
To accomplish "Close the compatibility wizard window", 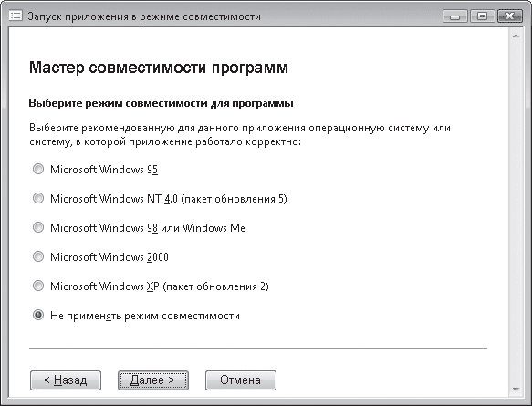I will [509, 16].
